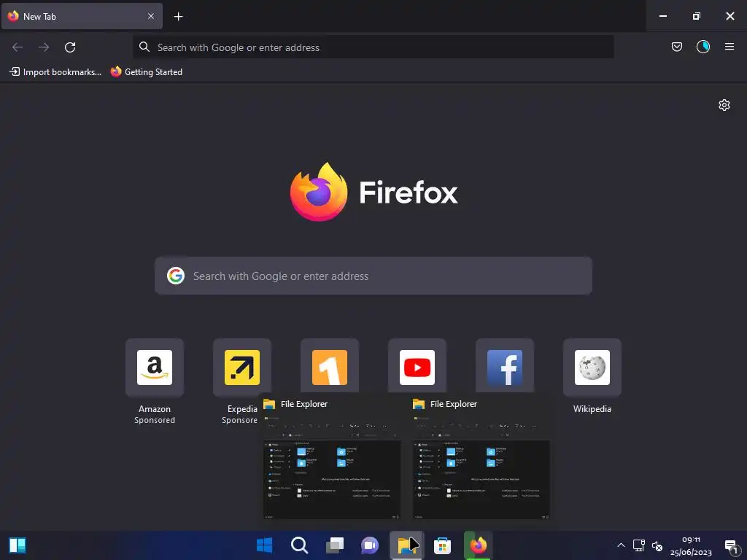Open a new tab with the plus button
Viewport: 747px width, 560px height.
[x=178, y=17]
